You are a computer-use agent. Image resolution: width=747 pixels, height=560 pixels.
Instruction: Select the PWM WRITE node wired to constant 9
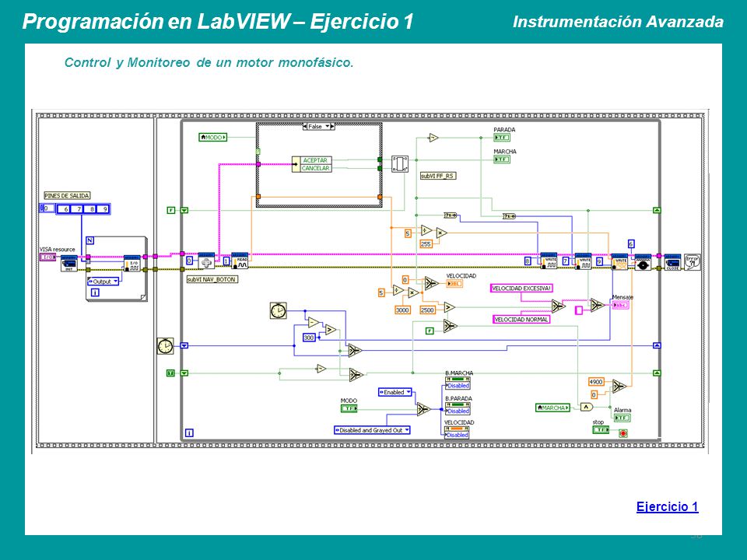pos(619,262)
